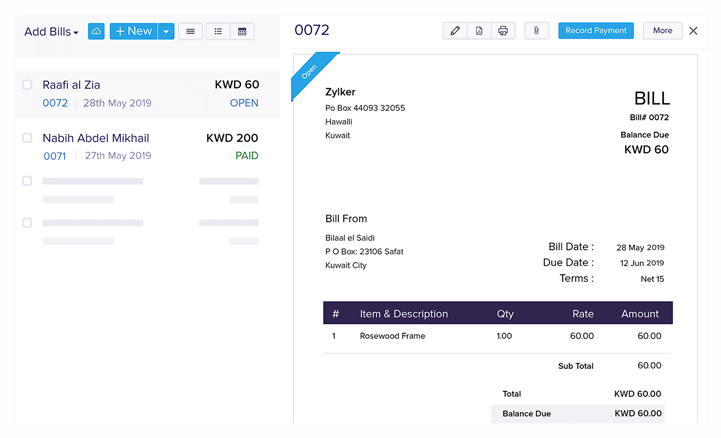Open the dropdown arrow beside New

tap(166, 31)
